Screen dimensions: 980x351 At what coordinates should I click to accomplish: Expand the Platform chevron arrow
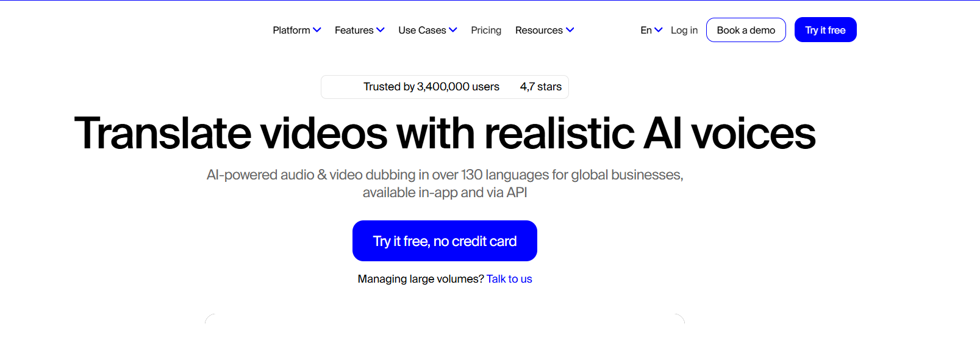[317, 30]
